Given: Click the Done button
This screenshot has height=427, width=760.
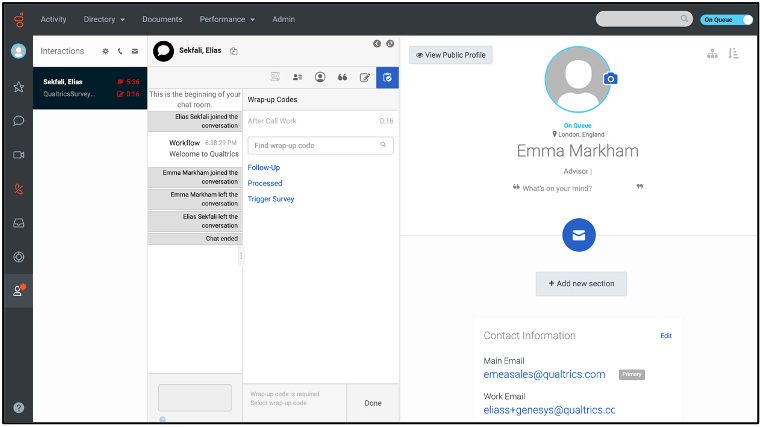Looking at the screenshot, I should (373, 403).
